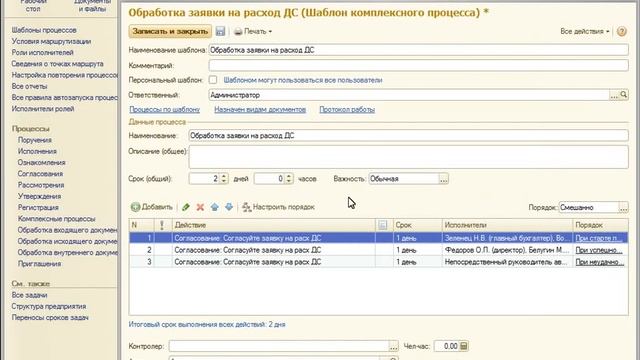Screen dimensions: 640x360
Task: Open Исполнители ролей in sidebar
Action: click(43, 109)
